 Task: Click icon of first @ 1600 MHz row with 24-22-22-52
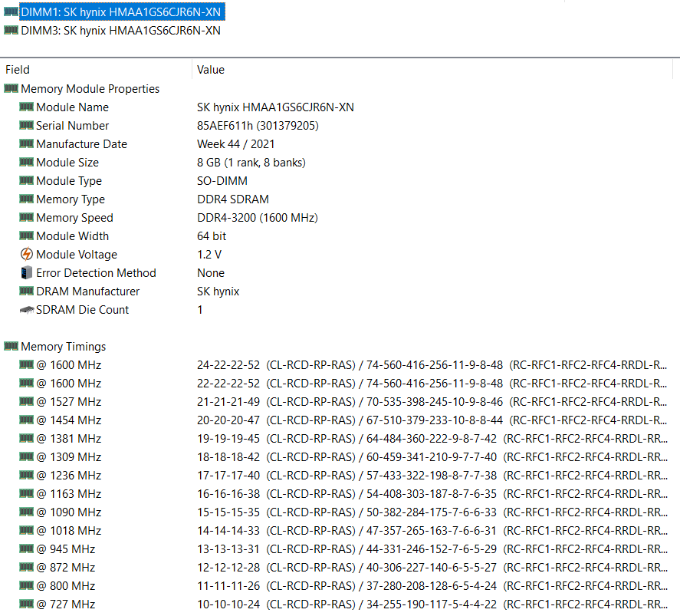point(27,364)
